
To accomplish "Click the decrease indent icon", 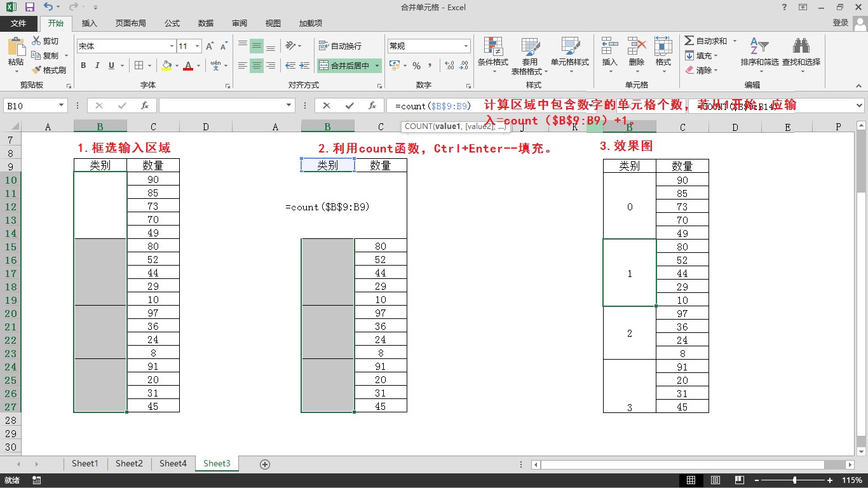I will tap(290, 65).
